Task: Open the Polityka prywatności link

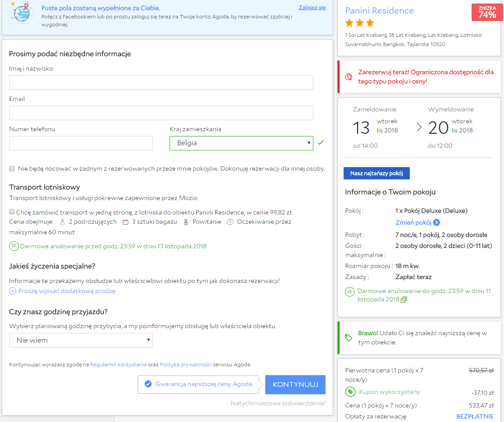Action: click(186, 365)
